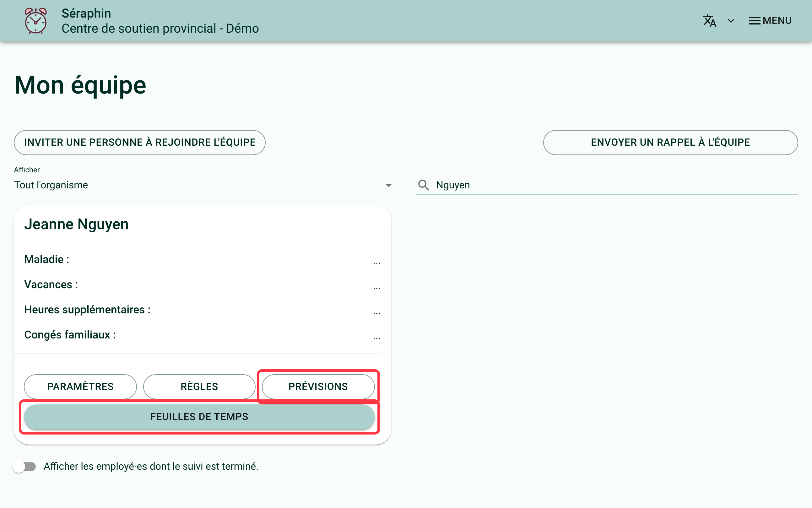Invite a person to join the team
812x508 pixels.
tap(140, 143)
